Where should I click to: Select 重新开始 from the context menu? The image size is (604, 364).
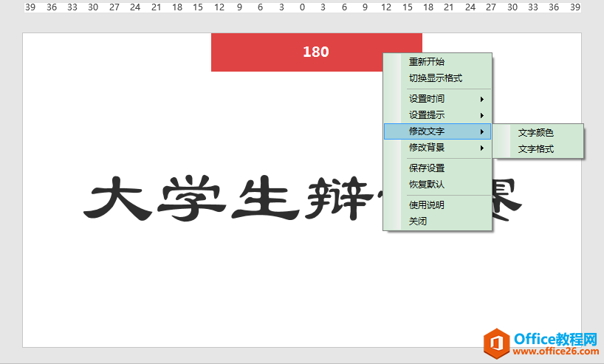click(x=427, y=62)
